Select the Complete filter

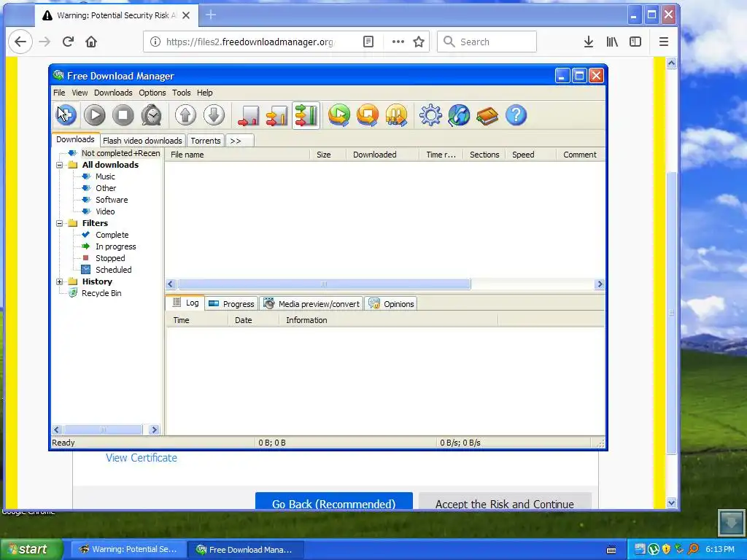click(x=112, y=235)
